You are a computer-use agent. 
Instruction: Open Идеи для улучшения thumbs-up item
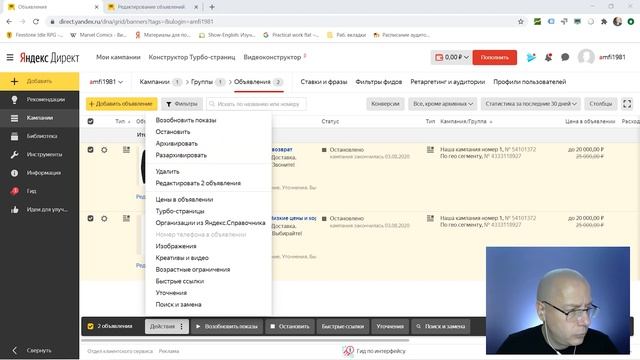[x=40, y=210]
